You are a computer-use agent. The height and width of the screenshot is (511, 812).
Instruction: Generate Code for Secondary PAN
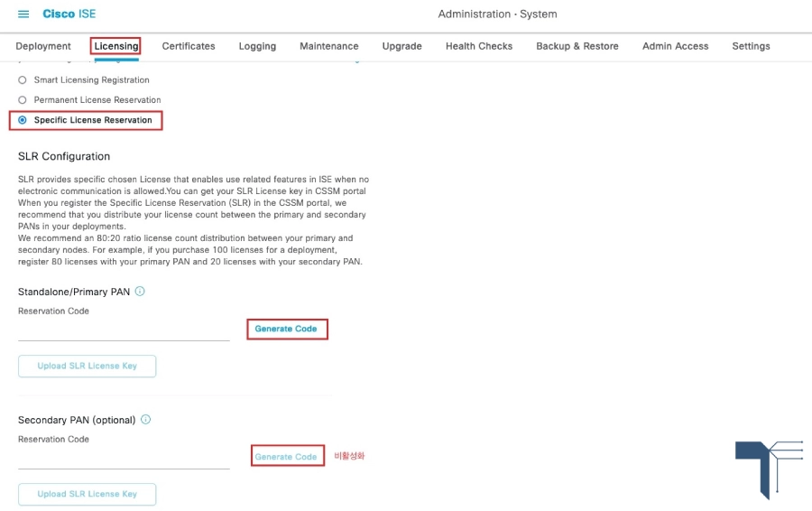pyautogui.click(x=286, y=457)
